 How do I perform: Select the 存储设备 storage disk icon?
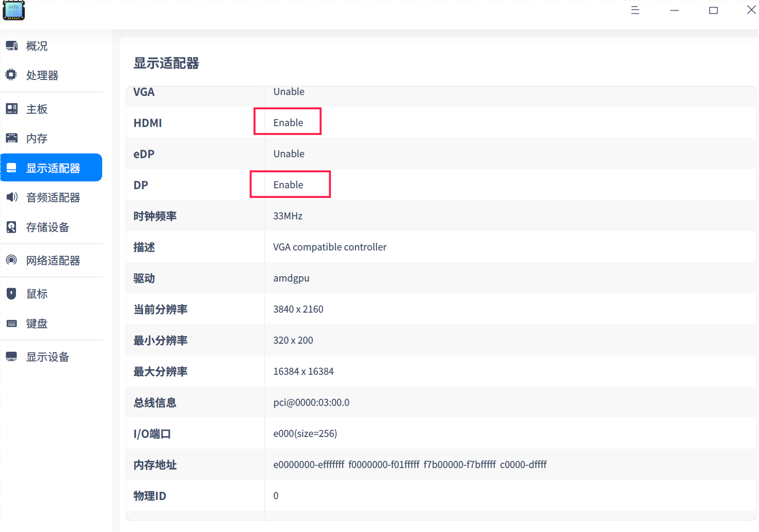(x=12, y=227)
